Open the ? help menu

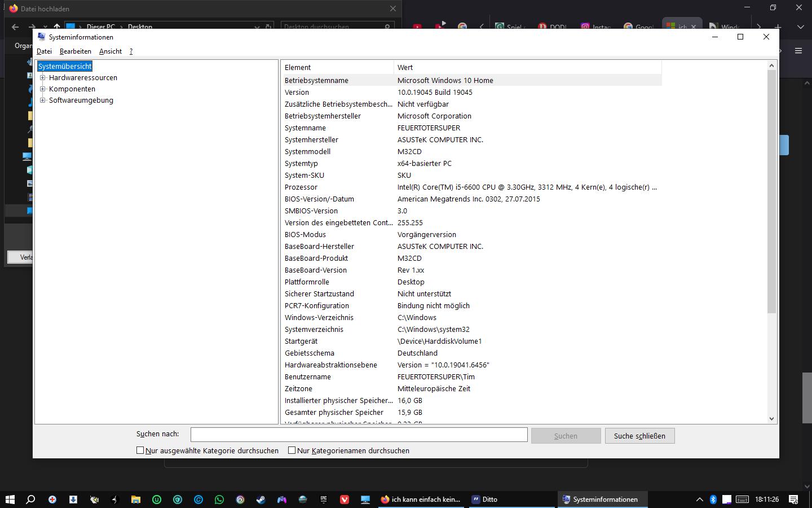pyautogui.click(x=131, y=51)
